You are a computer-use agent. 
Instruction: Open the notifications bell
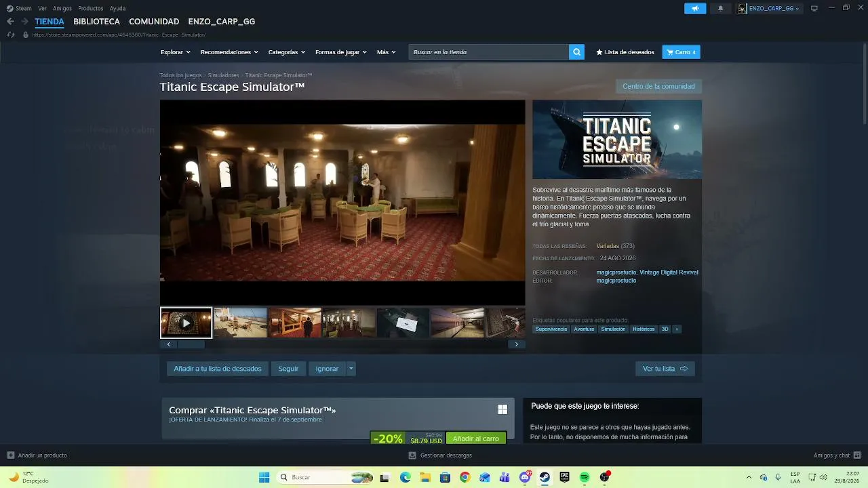(x=720, y=9)
